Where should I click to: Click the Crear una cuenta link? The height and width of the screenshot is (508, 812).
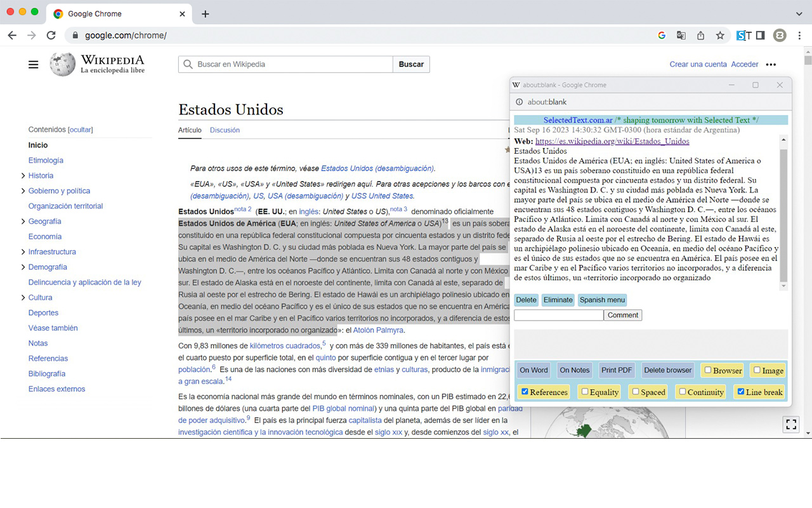point(698,64)
